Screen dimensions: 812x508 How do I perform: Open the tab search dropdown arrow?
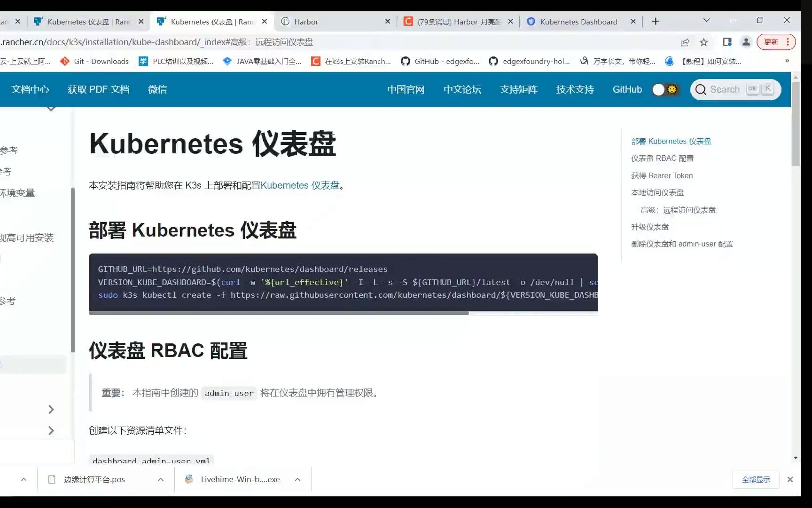[706, 20]
